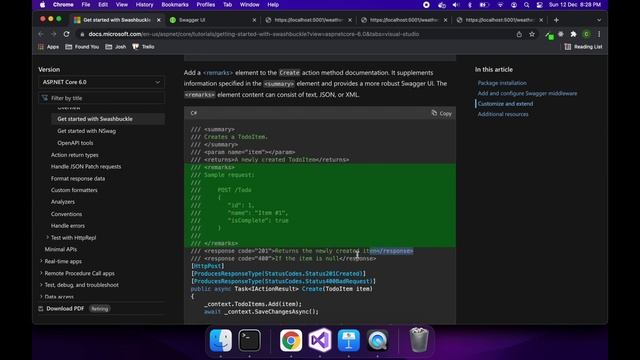Select Get started with Swashbuckle in sidebar
640x360 pixels.
95,119
